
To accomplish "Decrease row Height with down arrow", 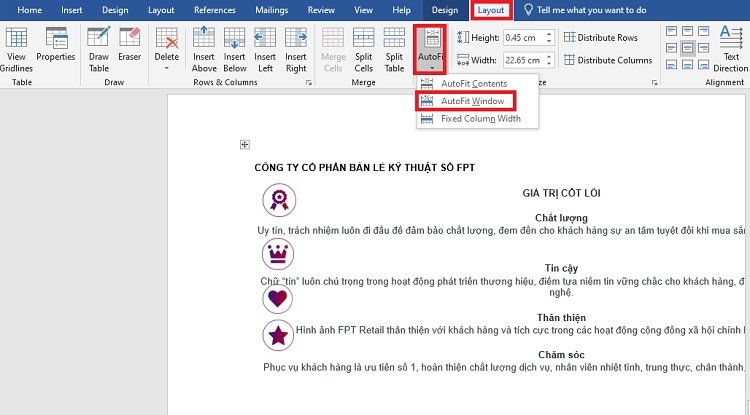I will click(549, 41).
